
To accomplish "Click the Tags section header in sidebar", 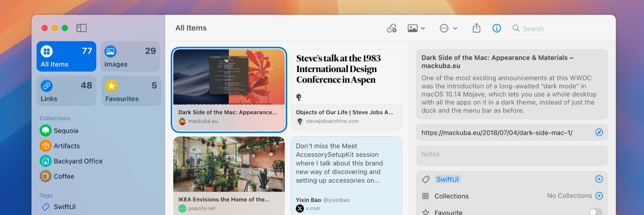I will (x=46, y=195).
